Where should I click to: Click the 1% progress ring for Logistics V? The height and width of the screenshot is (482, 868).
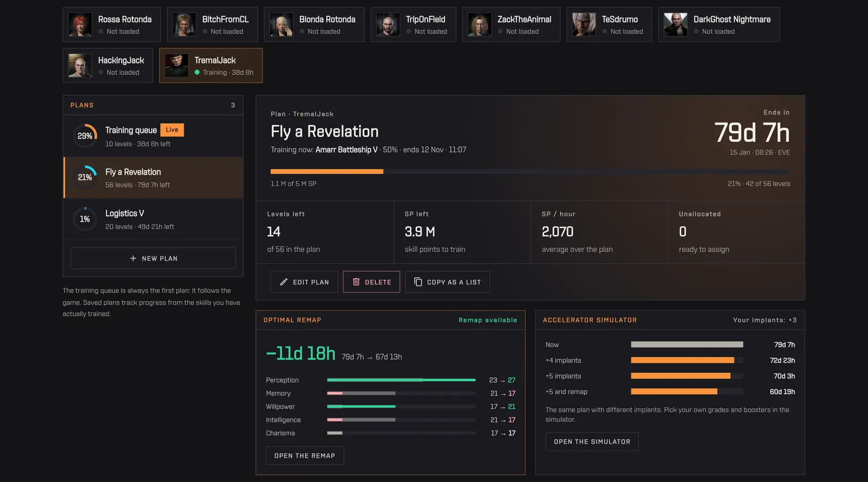pyautogui.click(x=85, y=219)
